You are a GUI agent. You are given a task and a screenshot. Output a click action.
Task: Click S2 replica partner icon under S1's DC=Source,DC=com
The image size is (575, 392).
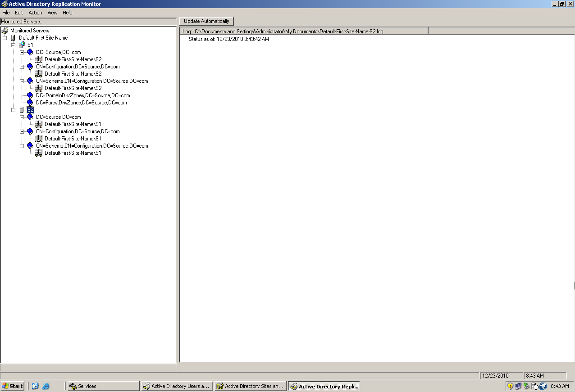tap(39, 59)
